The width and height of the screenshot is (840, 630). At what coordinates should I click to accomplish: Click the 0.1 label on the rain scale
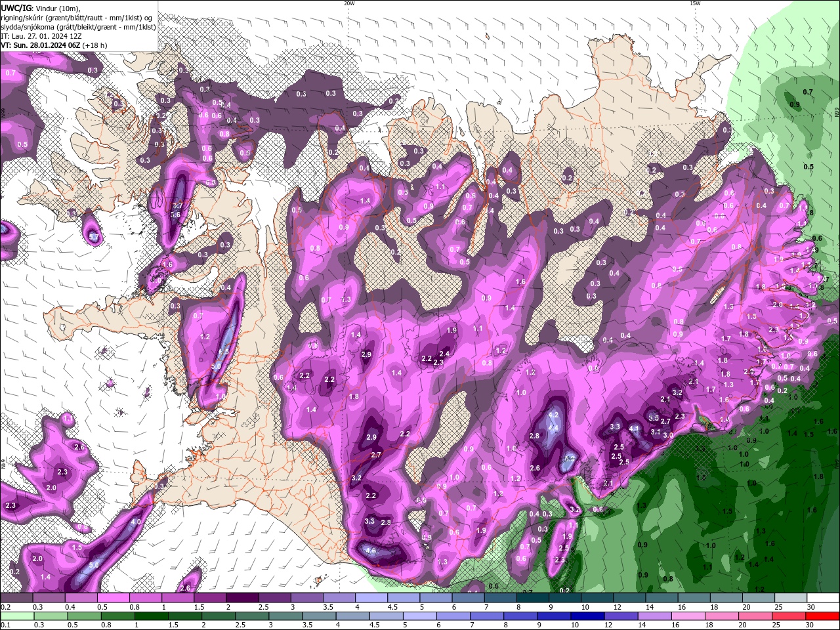[5, 625]
